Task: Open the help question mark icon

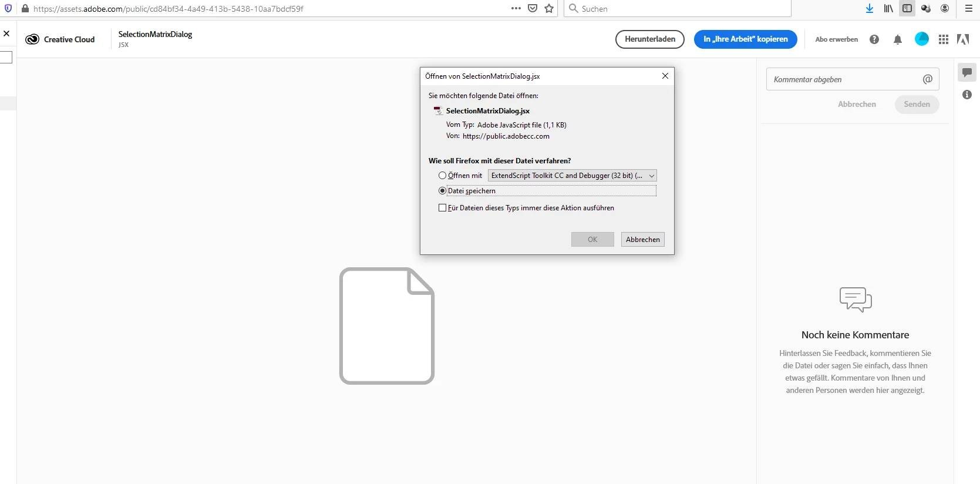Action: (874, 39)
